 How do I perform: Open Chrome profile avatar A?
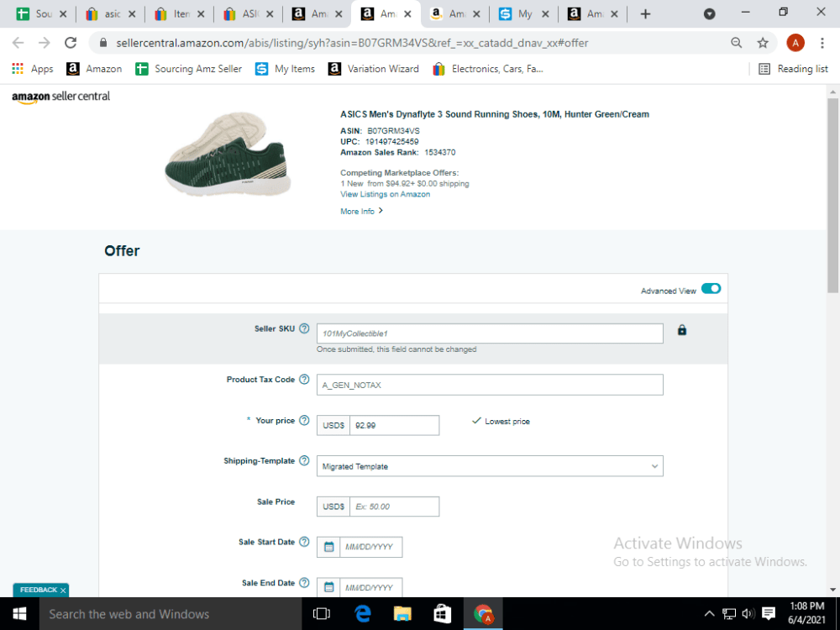(x=795, y=43)
